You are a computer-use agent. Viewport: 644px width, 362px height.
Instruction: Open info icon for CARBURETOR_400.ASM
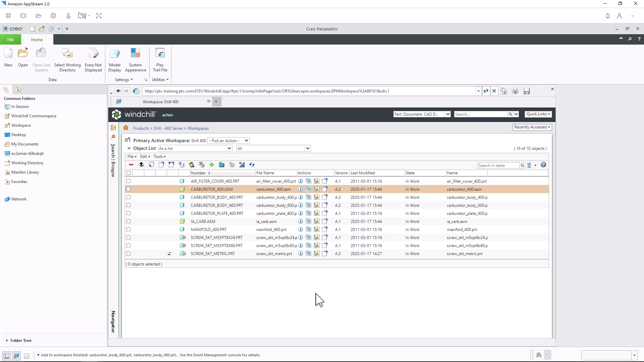[x=301, y=189]
